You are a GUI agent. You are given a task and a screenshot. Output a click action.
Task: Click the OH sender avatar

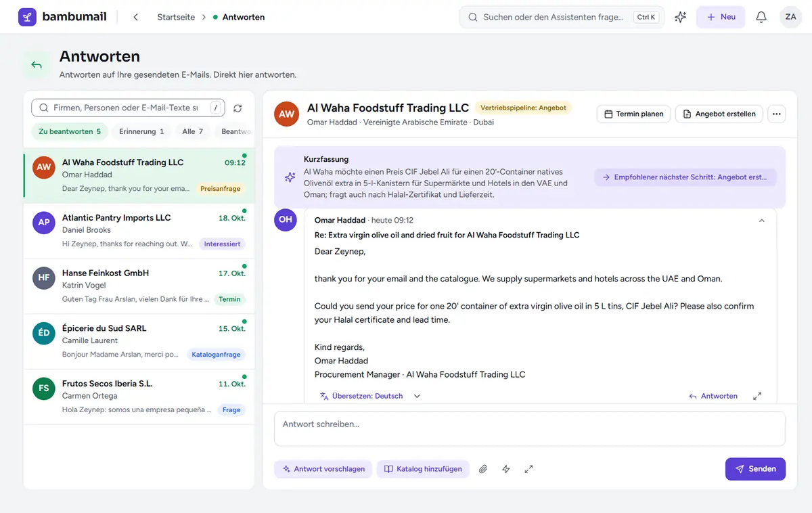tap(286, 220)
